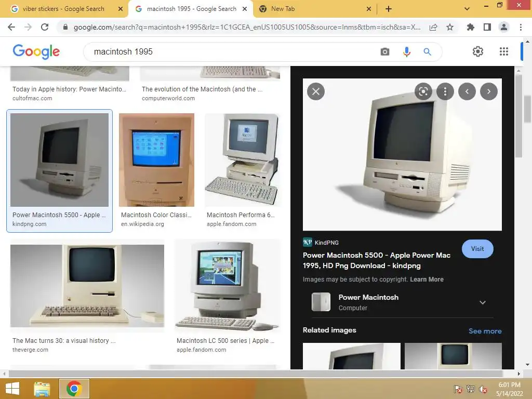Click the blue search magnifier button
532x399 pixels.
(427, 51)
